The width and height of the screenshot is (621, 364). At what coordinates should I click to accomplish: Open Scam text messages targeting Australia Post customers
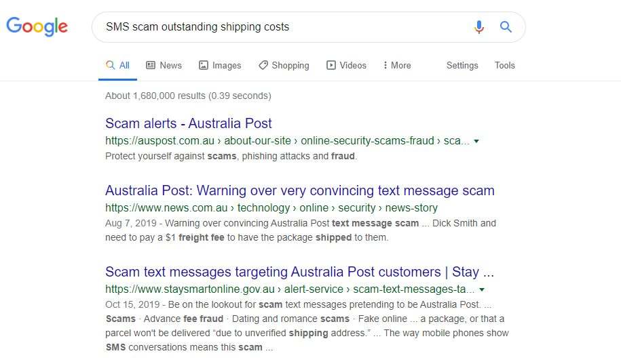click(299, 272)
